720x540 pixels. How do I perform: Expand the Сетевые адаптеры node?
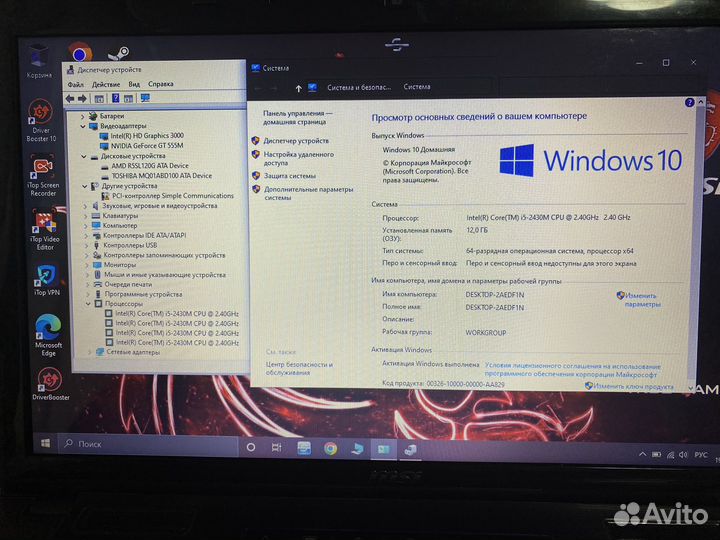(90, 352)
